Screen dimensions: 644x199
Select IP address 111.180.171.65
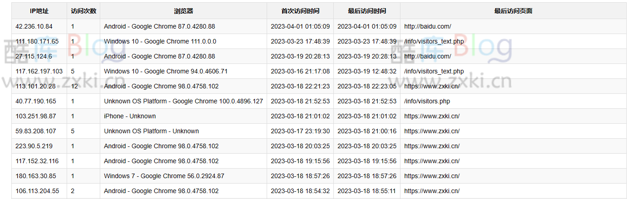coord(37,41)
